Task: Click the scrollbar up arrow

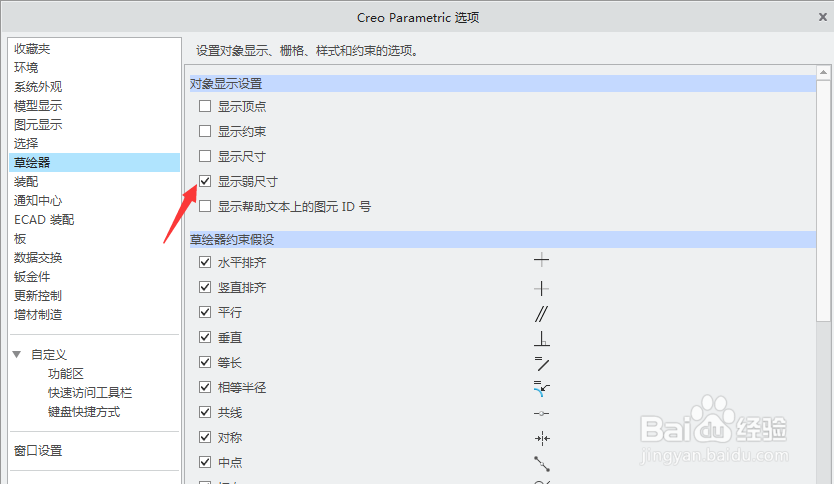Action: pos(823,72)
